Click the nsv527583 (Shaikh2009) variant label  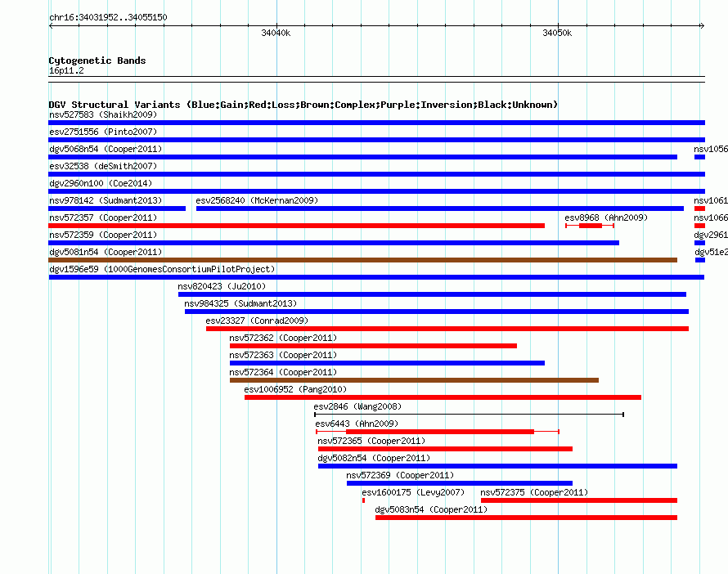tap(103, 114)
